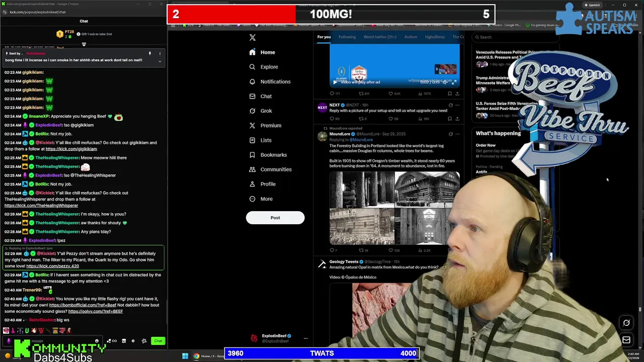Open the oolvv.com ref=BEEF link
Viewport: 644px width, 362px height.
click(x=96, y=311)
